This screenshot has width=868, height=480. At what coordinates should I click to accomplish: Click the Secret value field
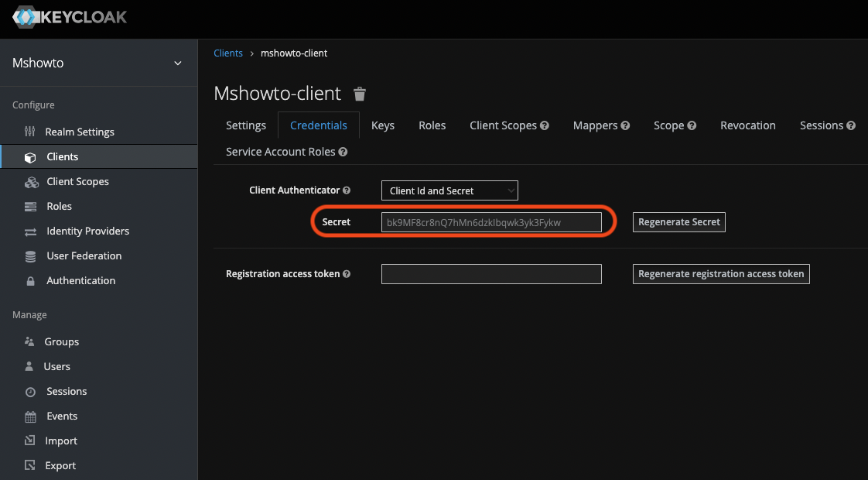pyautogui.click(x=491, y=222)
